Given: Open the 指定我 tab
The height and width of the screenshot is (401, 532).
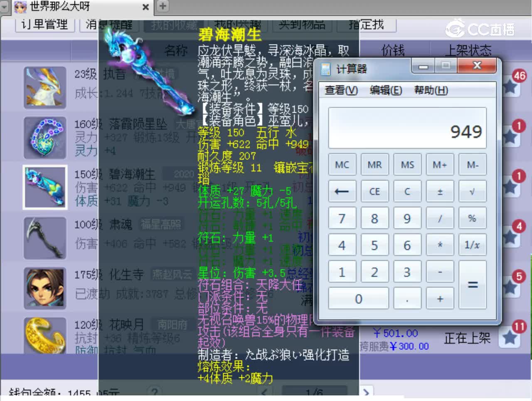Looking at the screenshot, I should (367, 25).
